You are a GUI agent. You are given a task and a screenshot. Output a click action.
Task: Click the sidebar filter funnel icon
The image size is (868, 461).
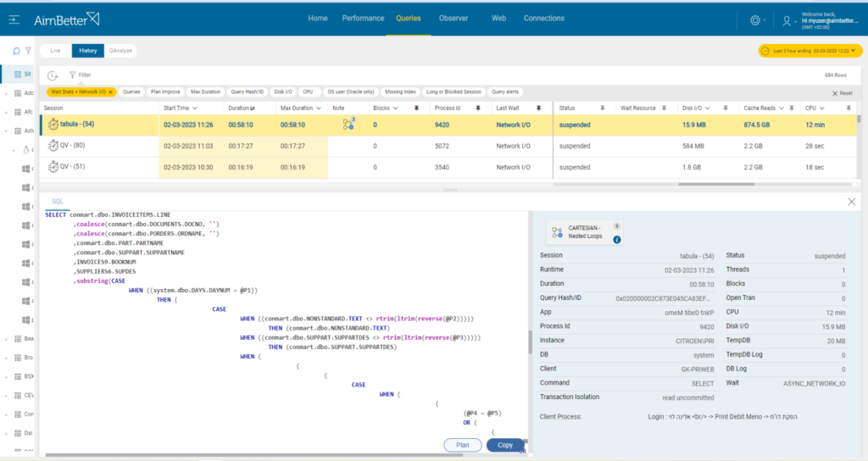[28, 51]
